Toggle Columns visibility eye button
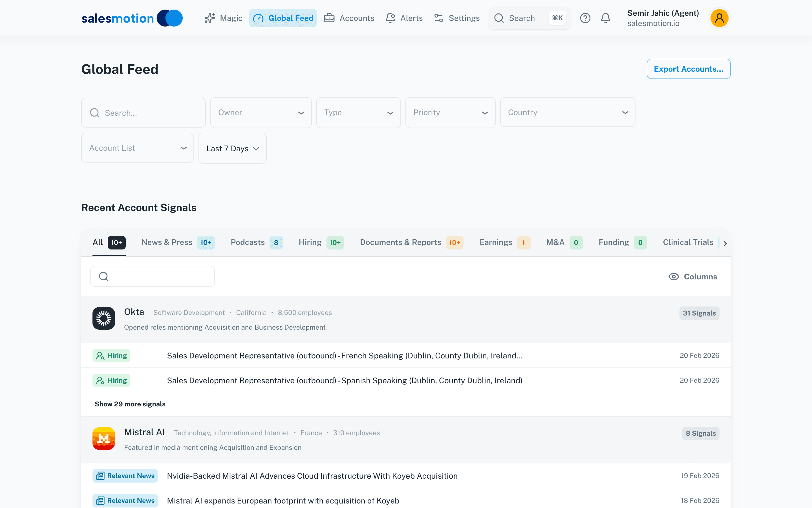The height and width of the screenshot is (508, 812). pos(692,277)
